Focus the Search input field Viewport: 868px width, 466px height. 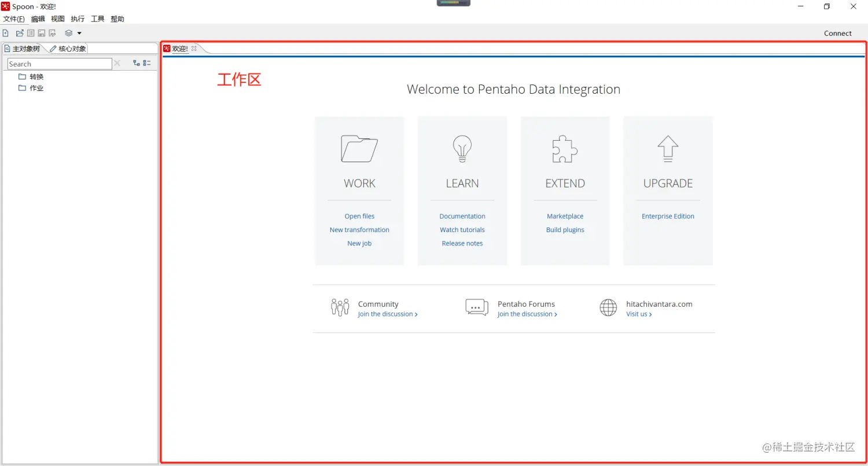[60, 64]
